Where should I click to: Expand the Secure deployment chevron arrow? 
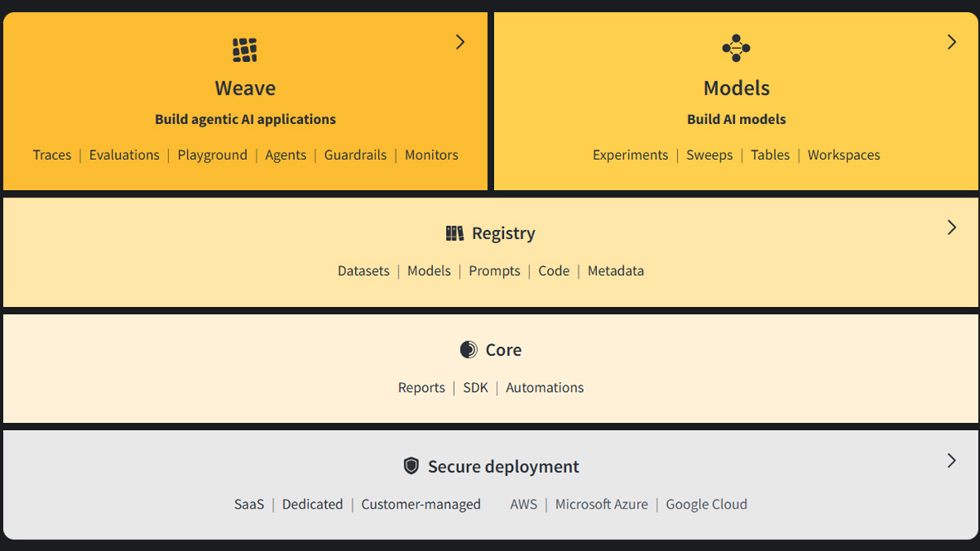951,461
